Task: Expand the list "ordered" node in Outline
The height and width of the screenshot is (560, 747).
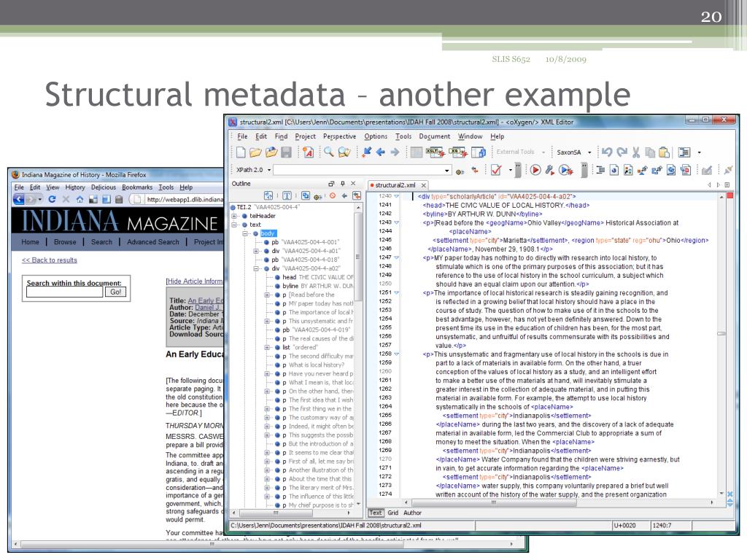Action: pos(267,348)
